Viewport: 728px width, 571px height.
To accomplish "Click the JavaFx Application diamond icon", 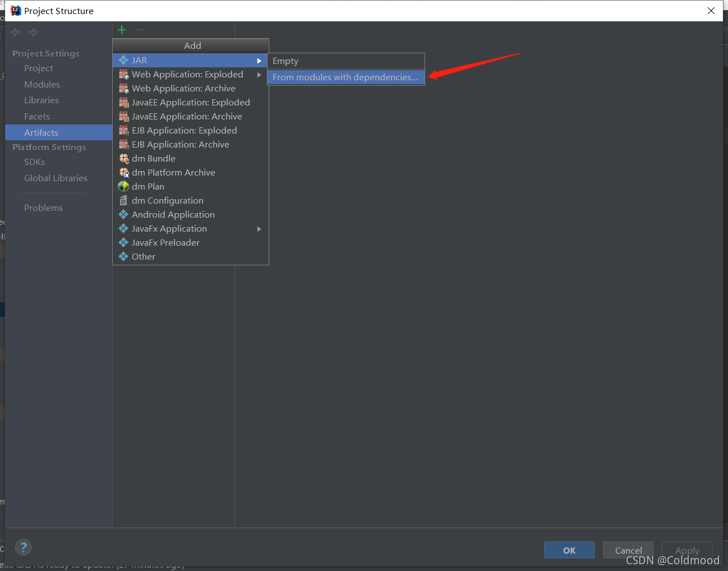I will click(123, 228).
